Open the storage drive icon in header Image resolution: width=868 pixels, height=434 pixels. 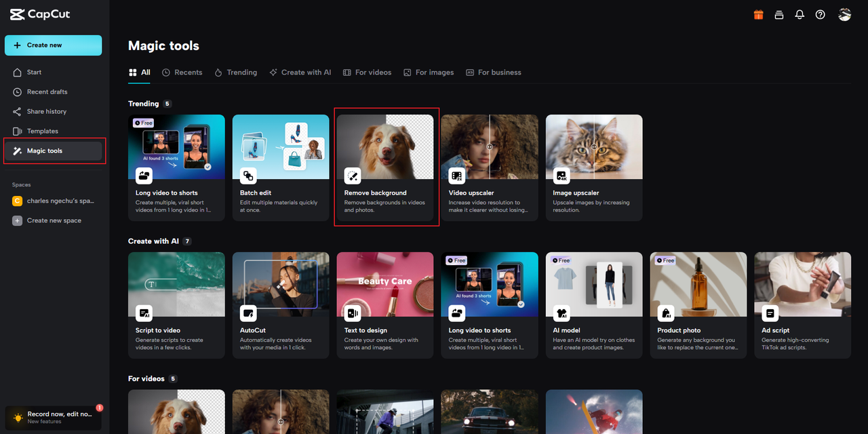[779, 14]
